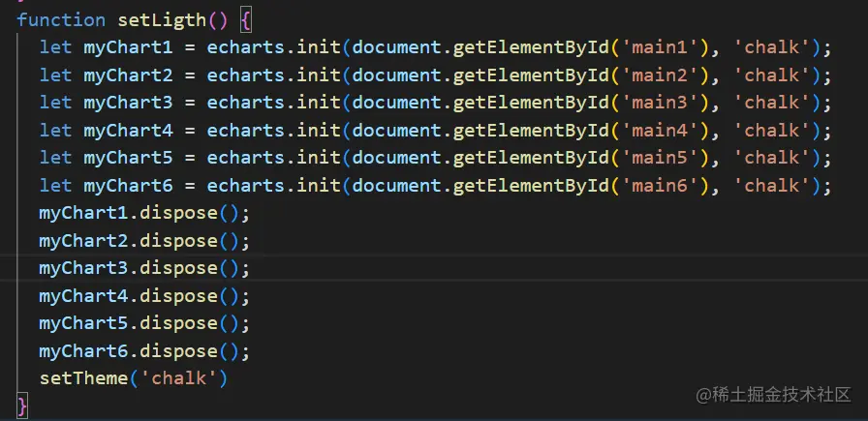The width and height of the screenshot is (868, 421).
Task: Click the myChart5 variable in its let declaration
Action: [x=128, y=159]
